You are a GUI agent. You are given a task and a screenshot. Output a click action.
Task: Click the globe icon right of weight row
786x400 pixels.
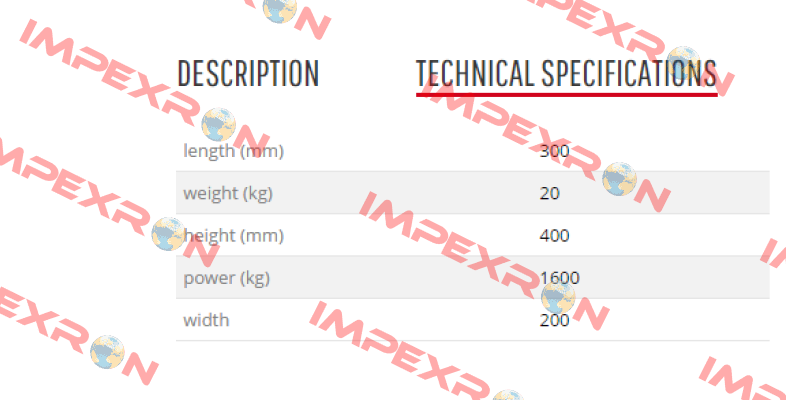pyautogui.click(x=619, y=179)
